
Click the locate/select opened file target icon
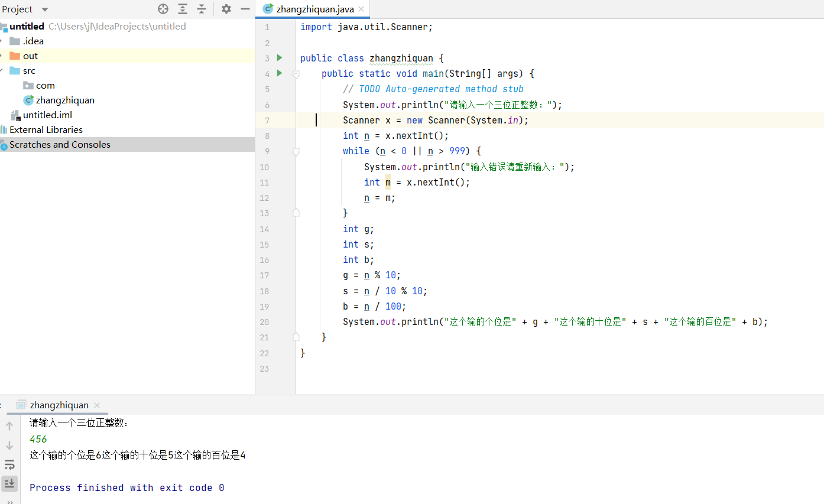tap(163, 9)
